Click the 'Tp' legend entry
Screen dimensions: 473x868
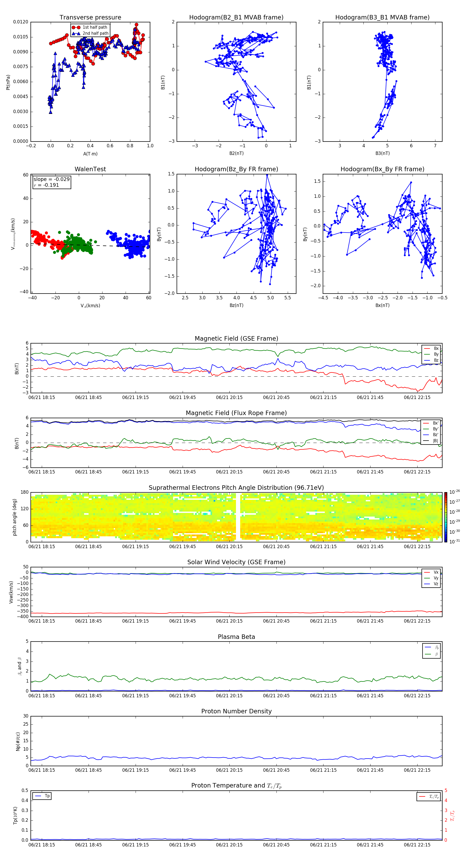pyautogui.click(x=42, y=796)
